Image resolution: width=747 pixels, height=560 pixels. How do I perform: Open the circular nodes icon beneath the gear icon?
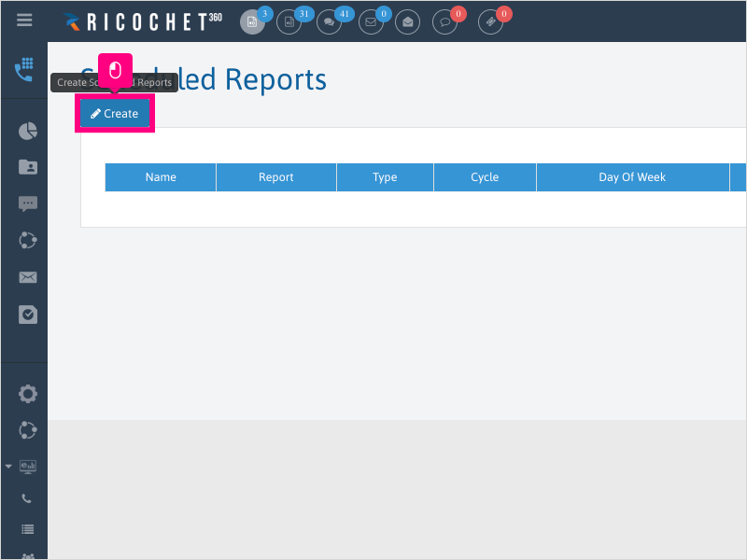(x=28, y=430)
